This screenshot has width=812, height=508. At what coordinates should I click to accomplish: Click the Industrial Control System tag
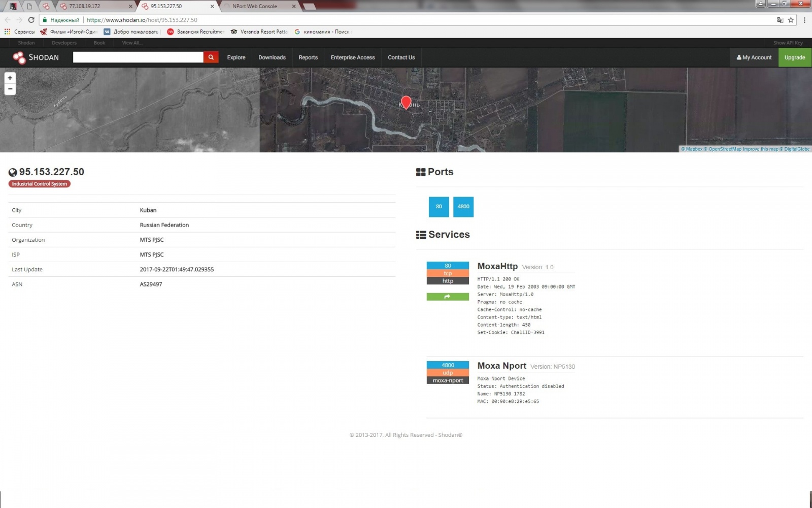click(40, 184)
